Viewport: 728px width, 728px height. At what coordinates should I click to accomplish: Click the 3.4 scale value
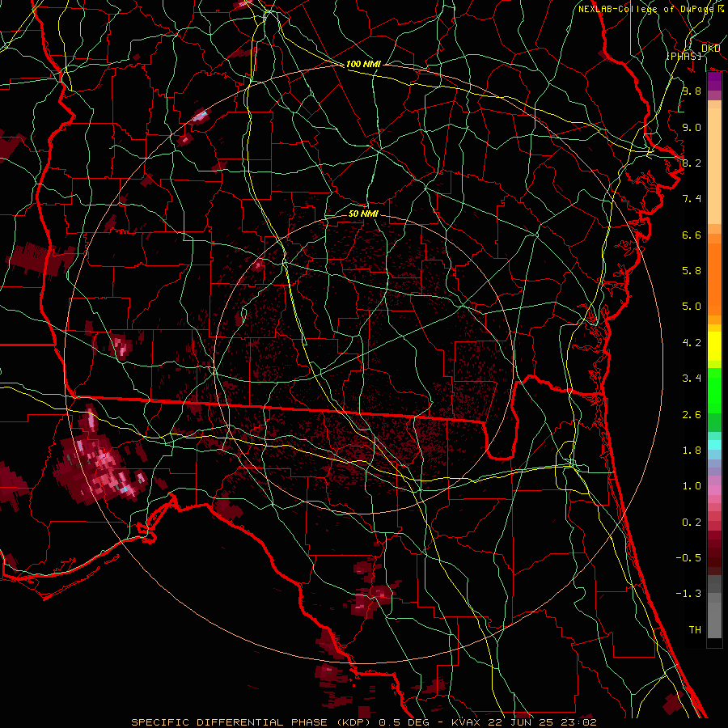[x=692, y=379]
